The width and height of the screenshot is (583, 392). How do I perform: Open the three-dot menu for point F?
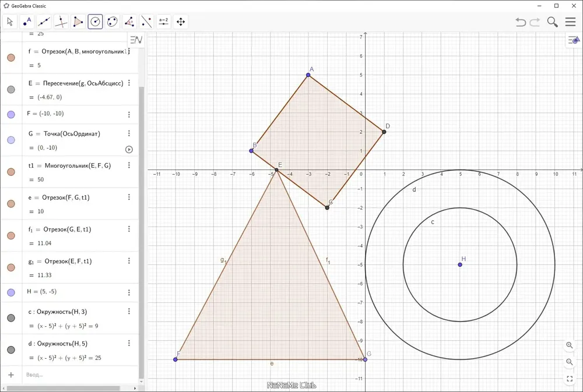click(x=129, y=114)
